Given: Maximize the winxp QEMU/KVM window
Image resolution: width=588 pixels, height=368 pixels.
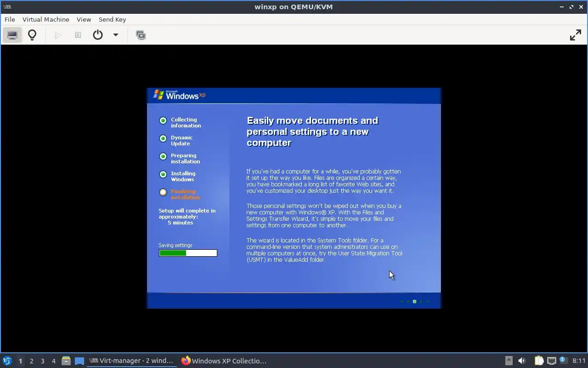Looking at the screenshot, I should 571,7.
